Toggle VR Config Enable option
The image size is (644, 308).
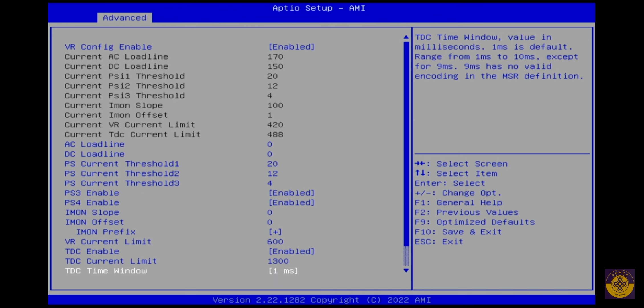pos(291,47)
